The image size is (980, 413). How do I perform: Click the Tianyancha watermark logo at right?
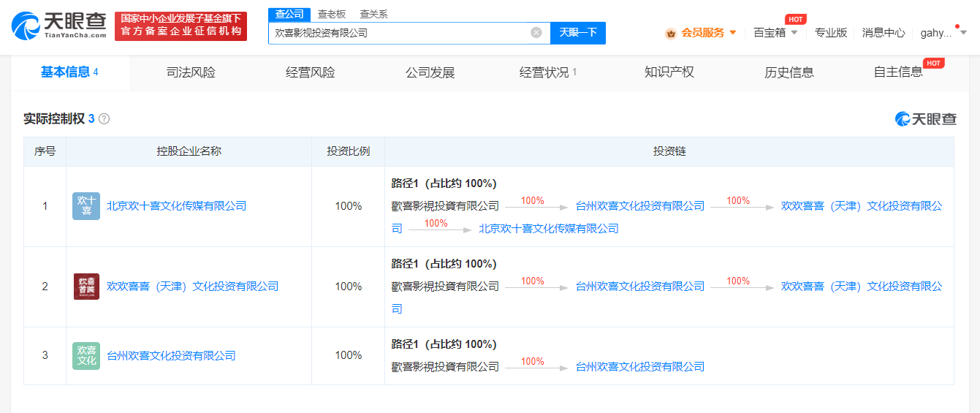pyautogui.click(x=925, y=118)
